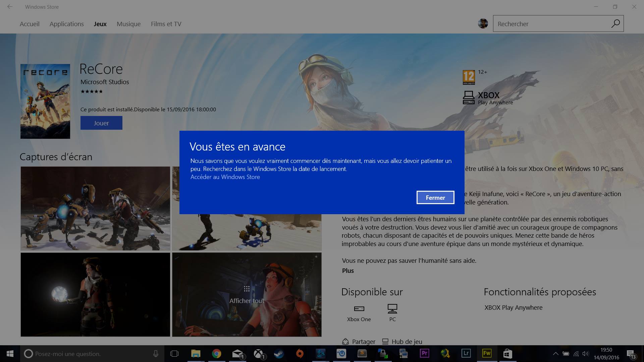Open the Accueil tab

(30, 24)
